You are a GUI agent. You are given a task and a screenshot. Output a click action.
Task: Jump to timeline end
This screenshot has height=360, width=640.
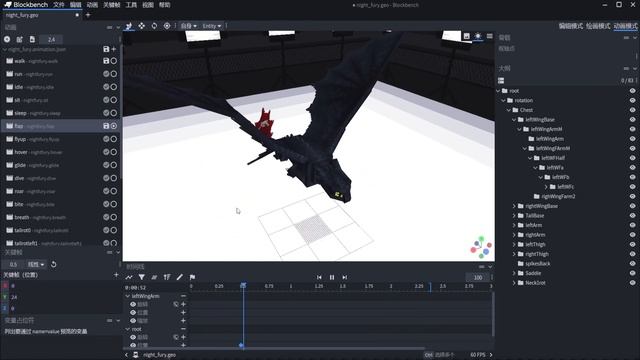click(344, 277)
